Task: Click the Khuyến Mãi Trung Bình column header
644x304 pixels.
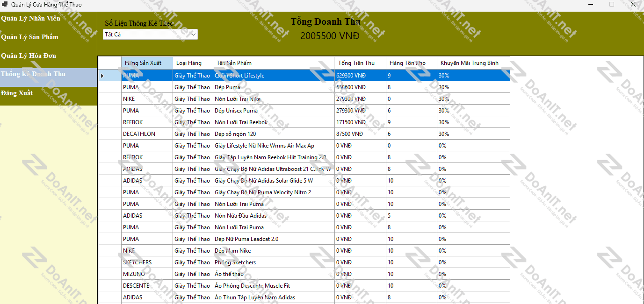Action: pos(473,63)
